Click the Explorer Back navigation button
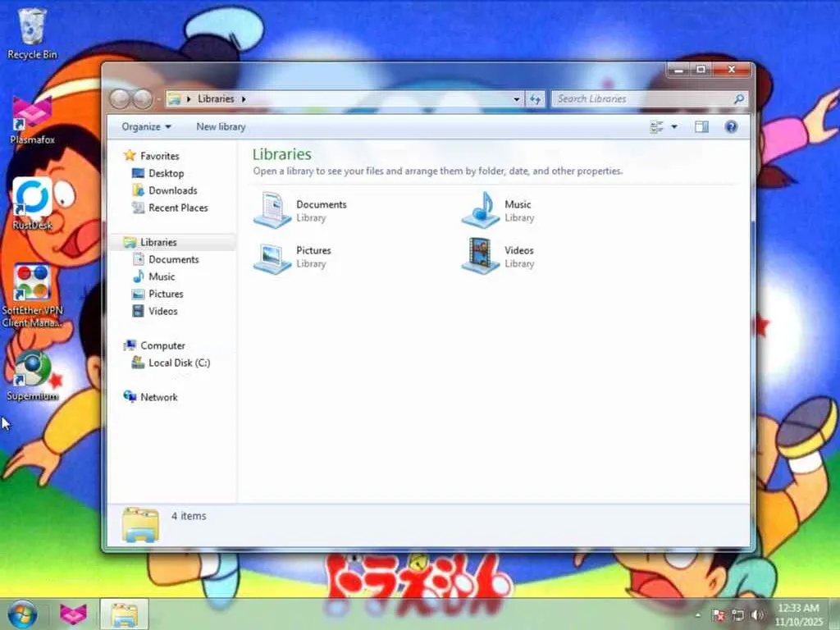840x630 pixels. coord(120,98)
